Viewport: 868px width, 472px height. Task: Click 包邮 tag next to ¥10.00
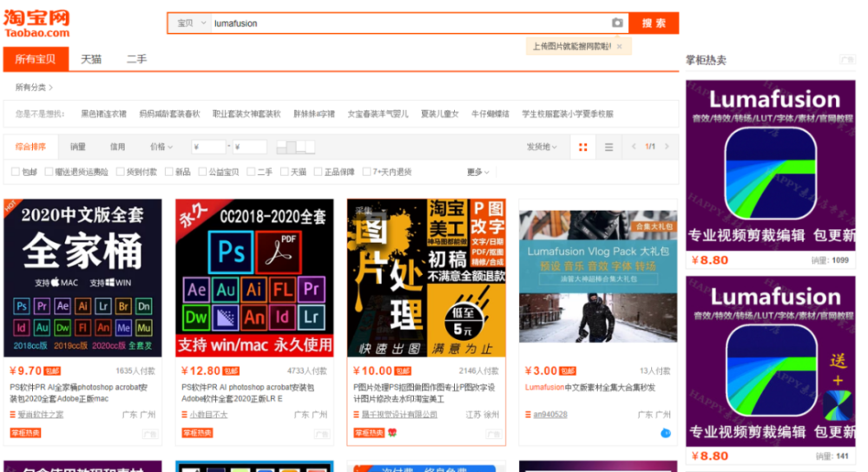click(403, 371)
